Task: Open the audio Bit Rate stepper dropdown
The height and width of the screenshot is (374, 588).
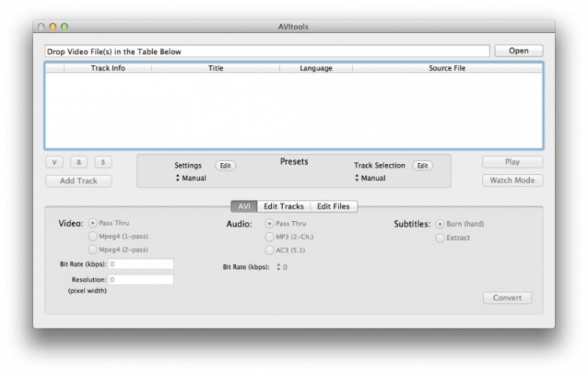Action: [282, 267]
